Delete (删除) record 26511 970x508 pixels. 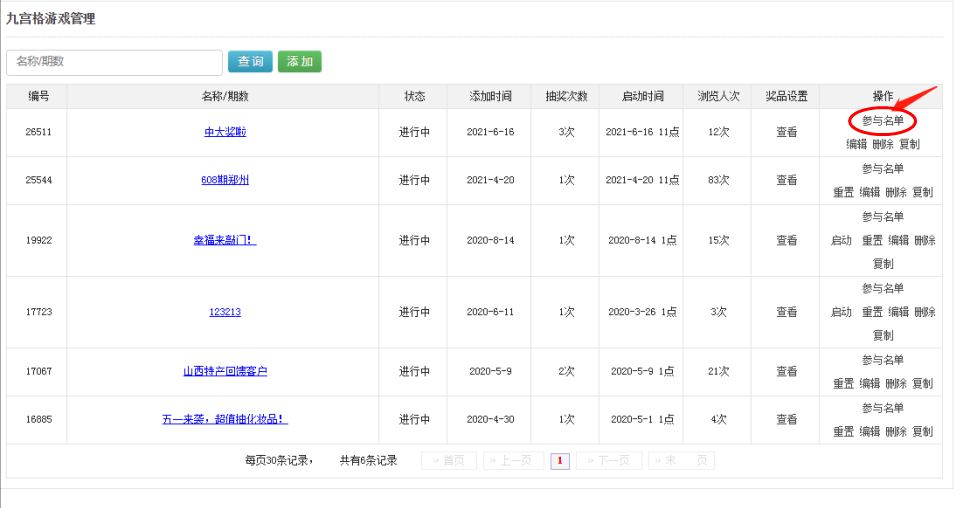[x=883, y=144]
